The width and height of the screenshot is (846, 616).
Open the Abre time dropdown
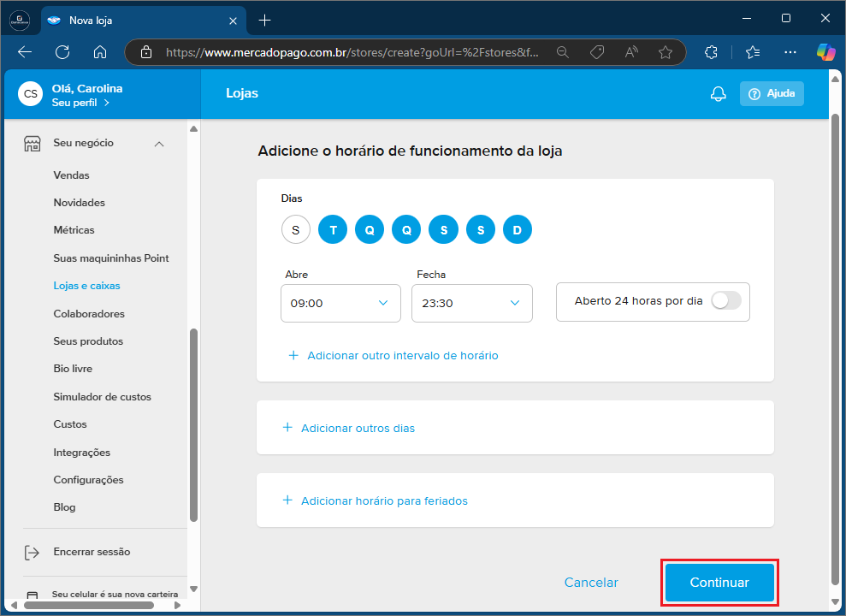pyautogui.click(x=340, y=304)
